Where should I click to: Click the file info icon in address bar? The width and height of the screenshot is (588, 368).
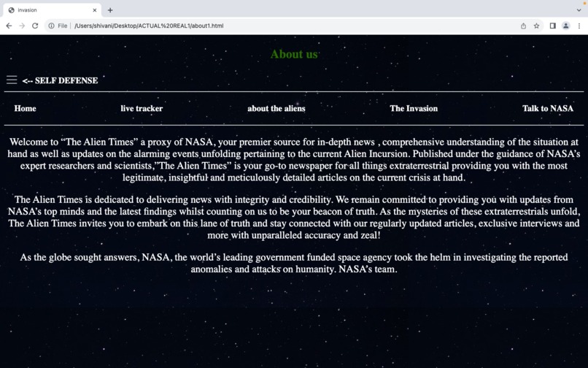pos(51,26)
